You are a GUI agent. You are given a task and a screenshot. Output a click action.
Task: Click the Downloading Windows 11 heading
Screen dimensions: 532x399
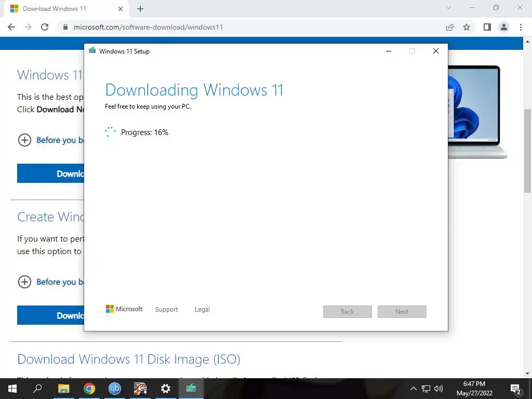(194, 90)
